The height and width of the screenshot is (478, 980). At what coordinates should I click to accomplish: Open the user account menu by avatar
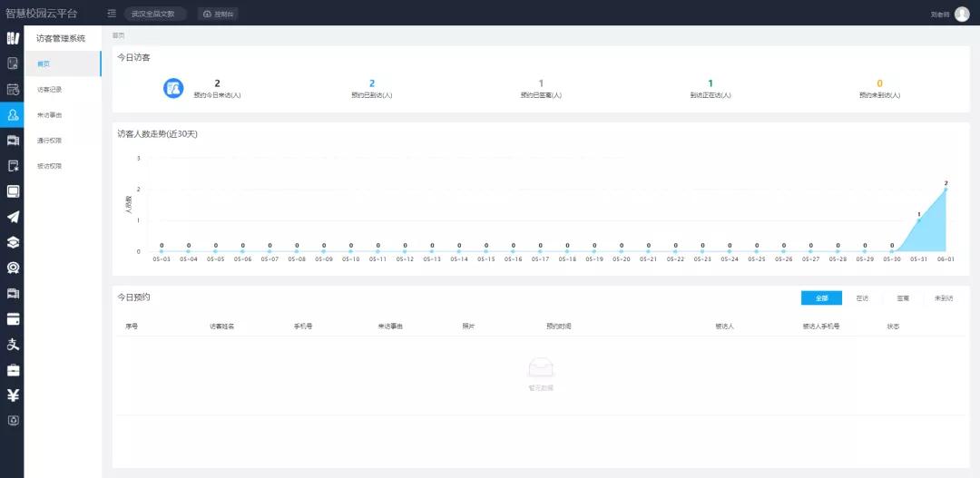tap(962, 14)
